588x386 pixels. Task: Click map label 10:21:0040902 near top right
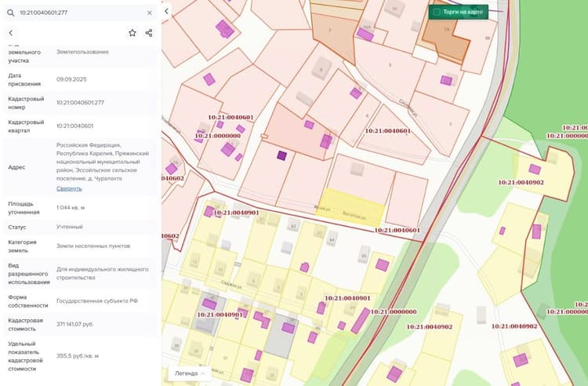[x=521, y=182]
